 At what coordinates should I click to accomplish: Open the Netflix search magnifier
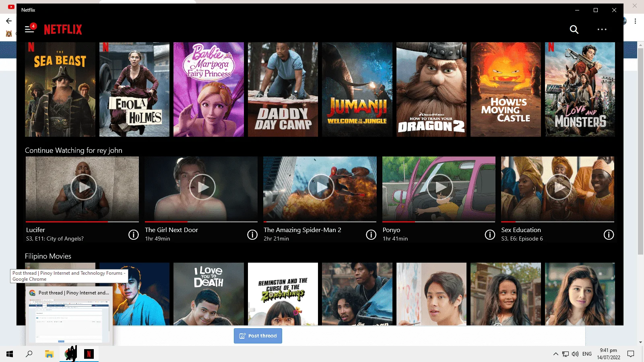click(574, 29)
